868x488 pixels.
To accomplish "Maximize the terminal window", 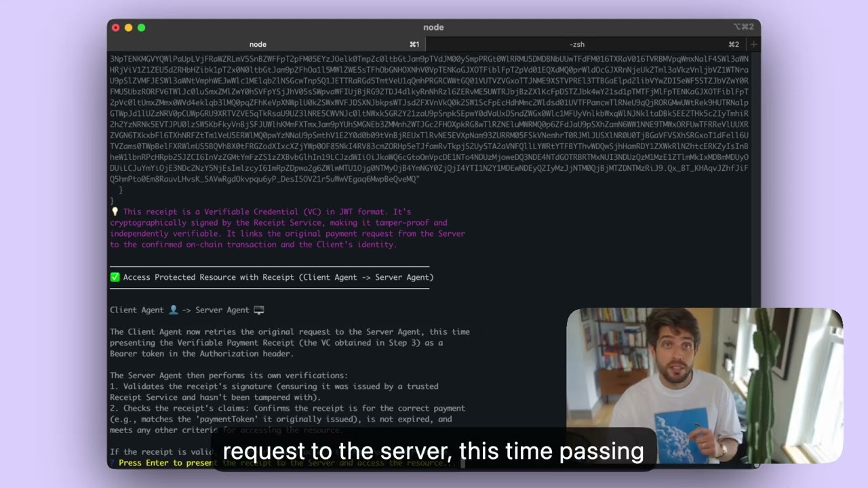I will point(141,28).
